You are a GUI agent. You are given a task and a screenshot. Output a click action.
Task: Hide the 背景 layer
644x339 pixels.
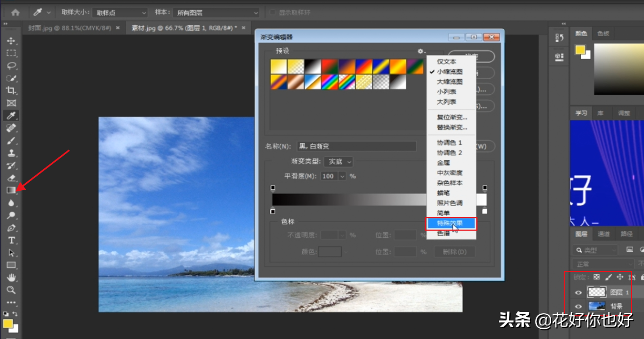coord(578,307)
